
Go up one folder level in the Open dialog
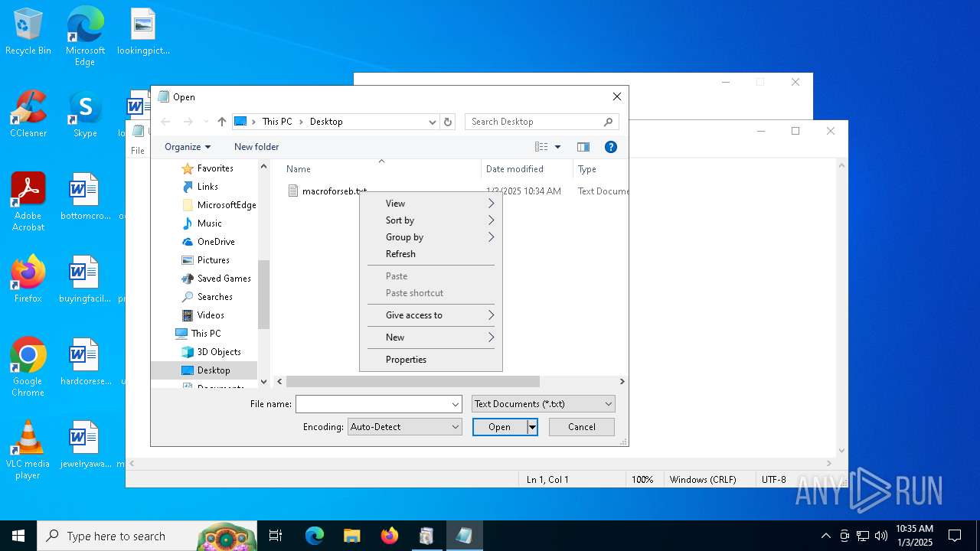coord(222,122)
